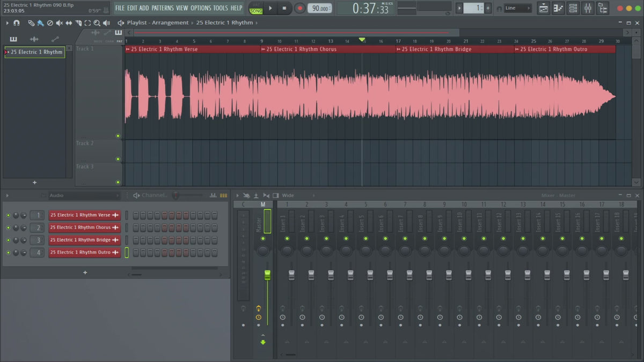
Task: Select the Zoom tool in Playlist toolbar
Action: pos(97,23)
